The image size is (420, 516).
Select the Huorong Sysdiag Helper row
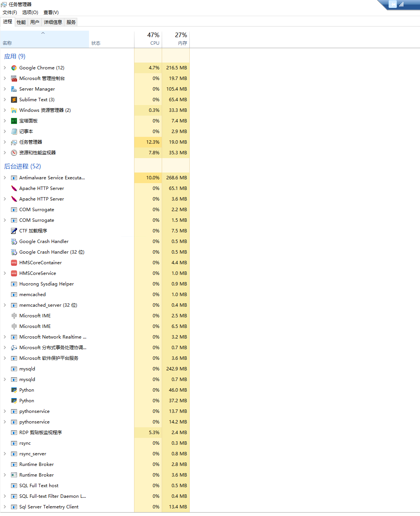pyautogui.click(x=95, y=284)
